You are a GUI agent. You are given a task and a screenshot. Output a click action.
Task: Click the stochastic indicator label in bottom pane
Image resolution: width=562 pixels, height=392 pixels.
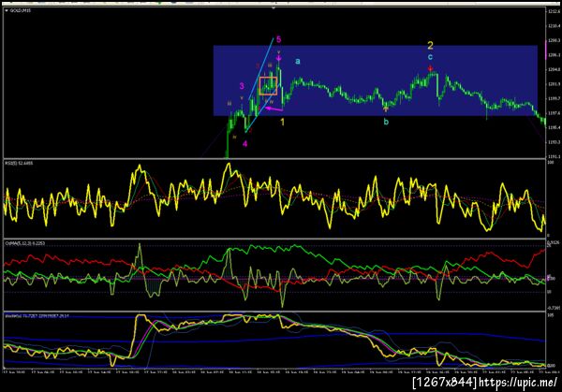37,316
